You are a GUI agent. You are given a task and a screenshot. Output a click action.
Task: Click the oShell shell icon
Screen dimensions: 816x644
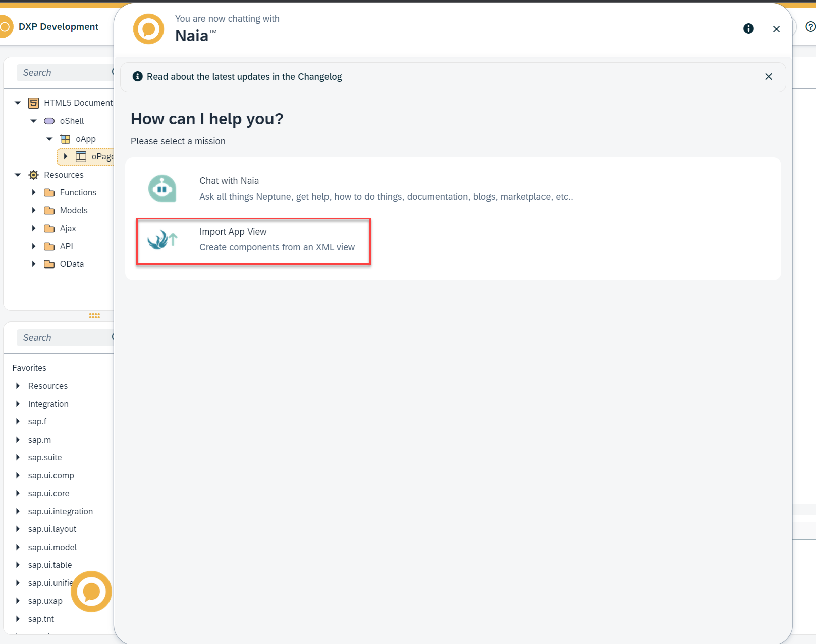[49, 121]
